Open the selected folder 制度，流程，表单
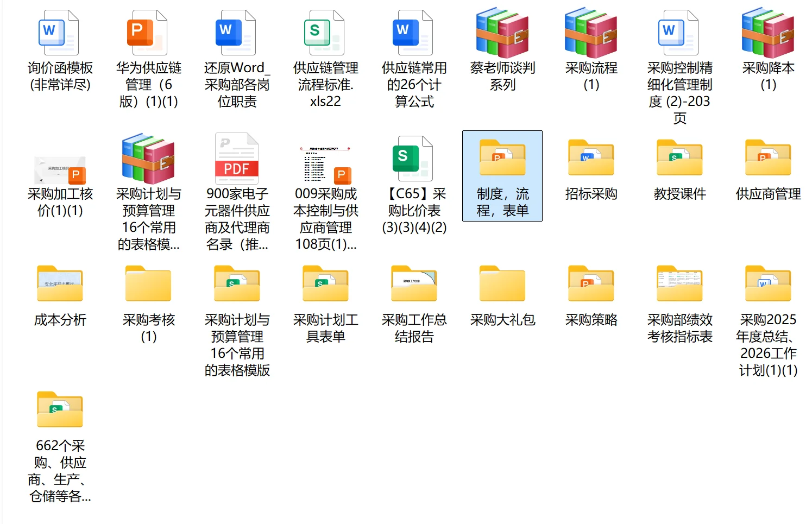The height and width of the screenshot is (524, 812). pos(502,159)
